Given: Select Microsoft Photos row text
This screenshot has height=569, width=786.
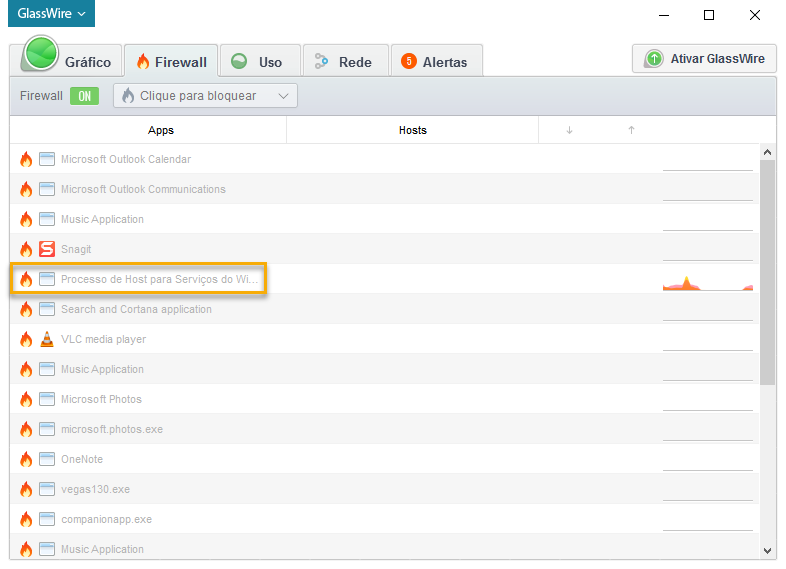Looking at the screenshot, I should point(101,400).
